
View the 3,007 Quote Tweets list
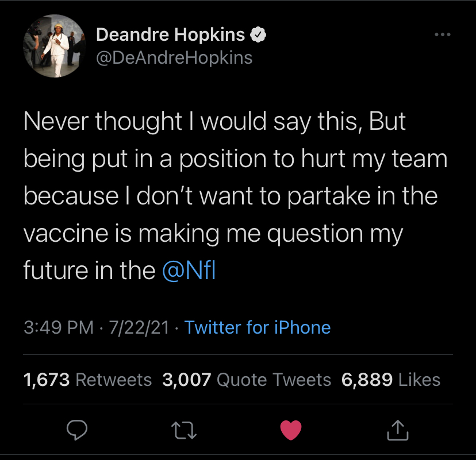(x=247, y=380)
